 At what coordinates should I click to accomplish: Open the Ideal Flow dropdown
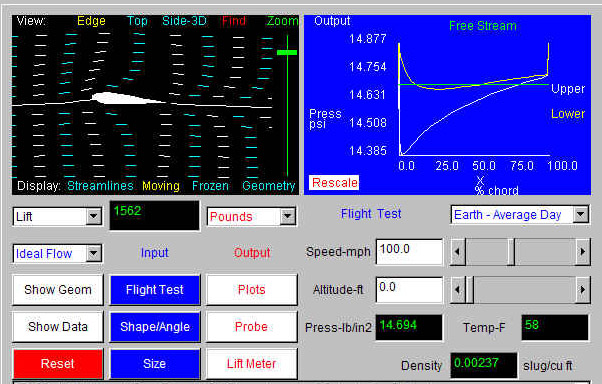[58, 253]
